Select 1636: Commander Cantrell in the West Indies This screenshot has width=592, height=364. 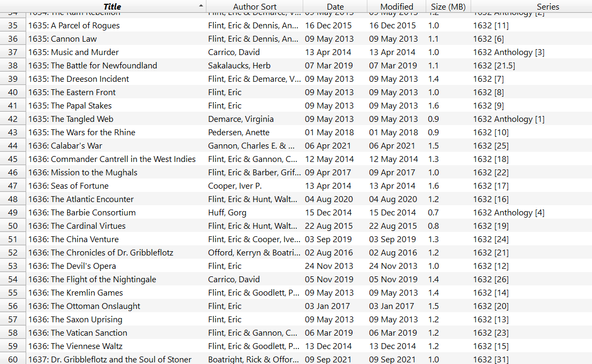tap(112, 159)
